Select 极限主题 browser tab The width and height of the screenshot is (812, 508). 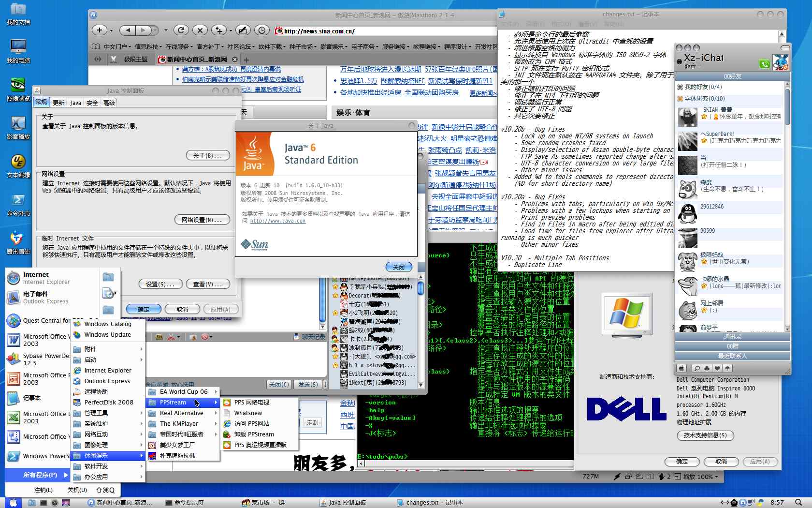point(130,59)
